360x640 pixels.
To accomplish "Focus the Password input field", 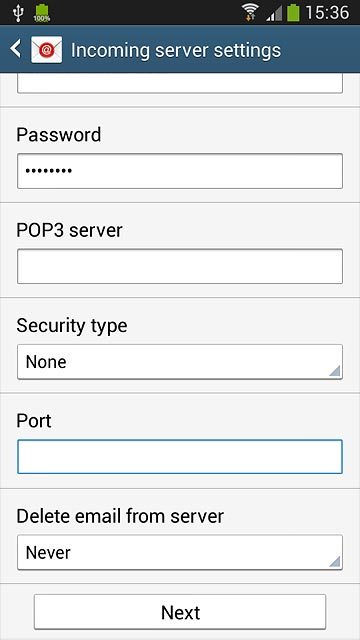I will (x=180, y=171).
